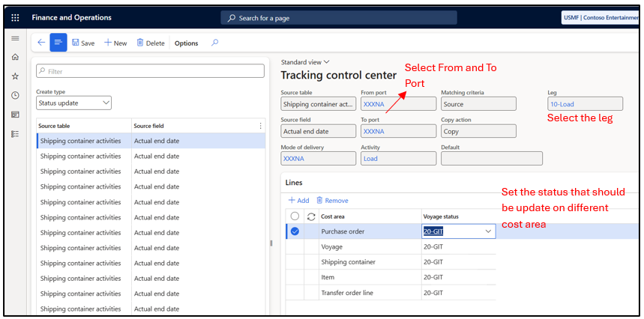This screenshot has height=319, width=644.
Task: Click the Leg 10-Load link
Action: pyautogui.click(x=562, y=104)
